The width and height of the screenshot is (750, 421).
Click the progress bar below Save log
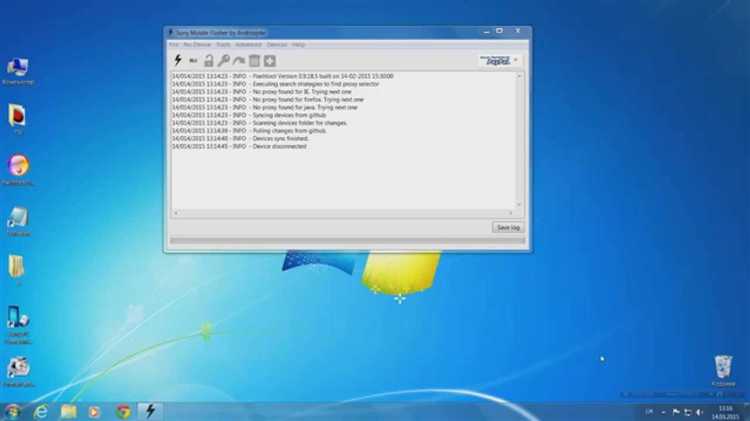click(347, 241)
